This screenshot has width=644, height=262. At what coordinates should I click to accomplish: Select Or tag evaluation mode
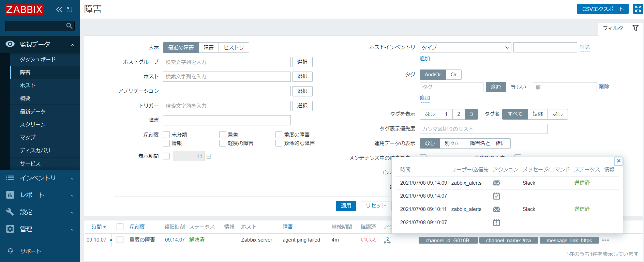coord(453,75)
